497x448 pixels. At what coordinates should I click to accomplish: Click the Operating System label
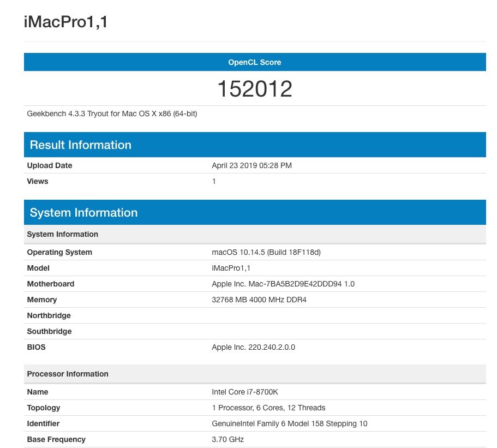59,253
